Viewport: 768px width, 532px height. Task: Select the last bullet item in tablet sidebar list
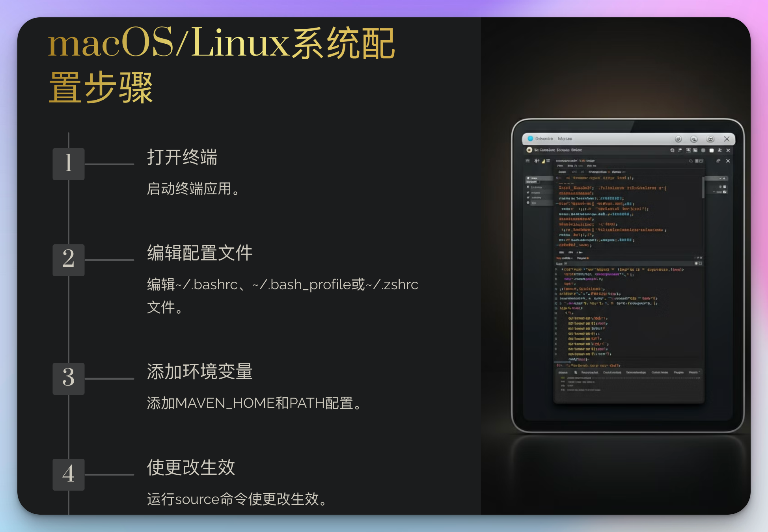point(536,203)
